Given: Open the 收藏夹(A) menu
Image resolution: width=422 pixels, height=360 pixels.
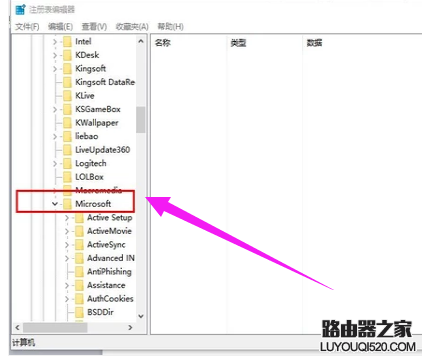Looking at the screenshot, I should pos(132,27).
